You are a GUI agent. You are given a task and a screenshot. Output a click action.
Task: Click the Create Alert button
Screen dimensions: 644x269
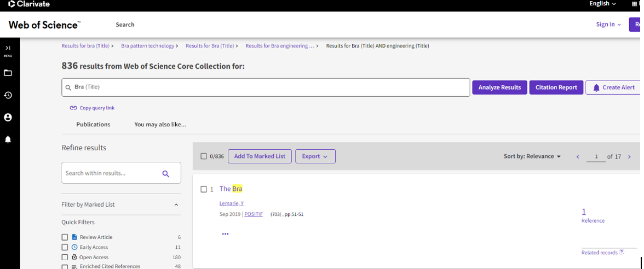[613, 87]
